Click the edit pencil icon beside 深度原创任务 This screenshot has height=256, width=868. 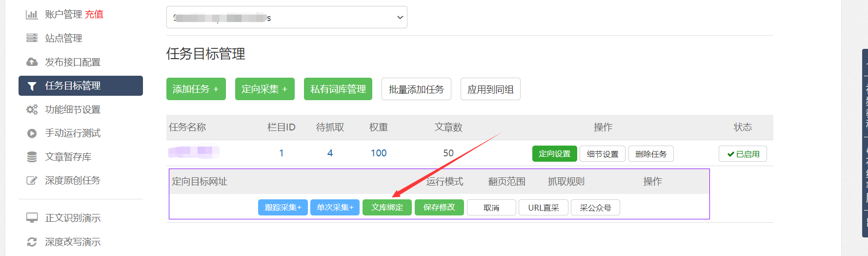tap(32, 181)
